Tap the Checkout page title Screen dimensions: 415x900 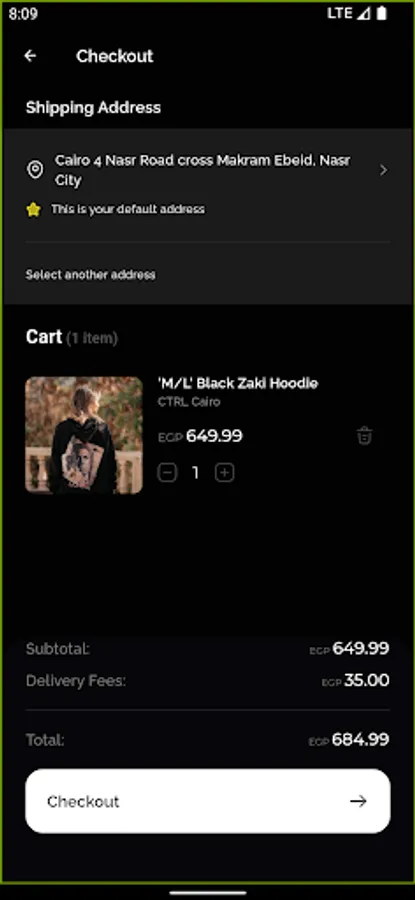pyautogui.click(x=115, y=56)
